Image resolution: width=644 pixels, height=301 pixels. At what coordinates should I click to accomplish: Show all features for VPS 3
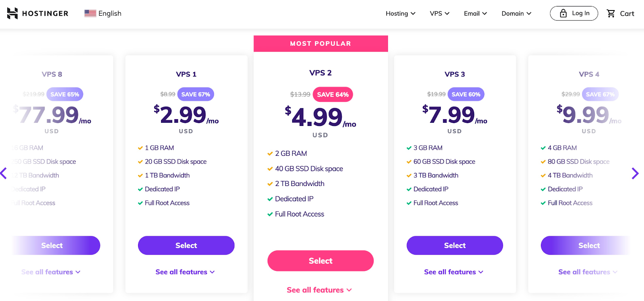click(x=454, y=272)
